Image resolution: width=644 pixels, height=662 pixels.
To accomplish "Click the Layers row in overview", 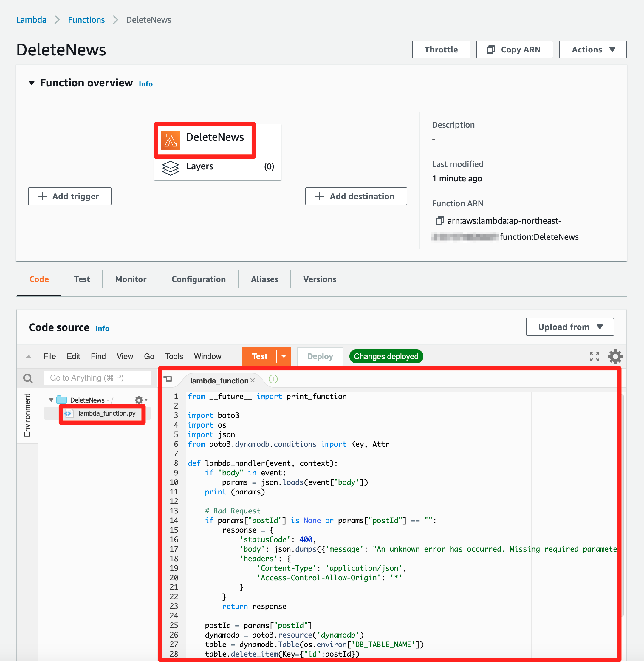I will [x=217, y=166].
